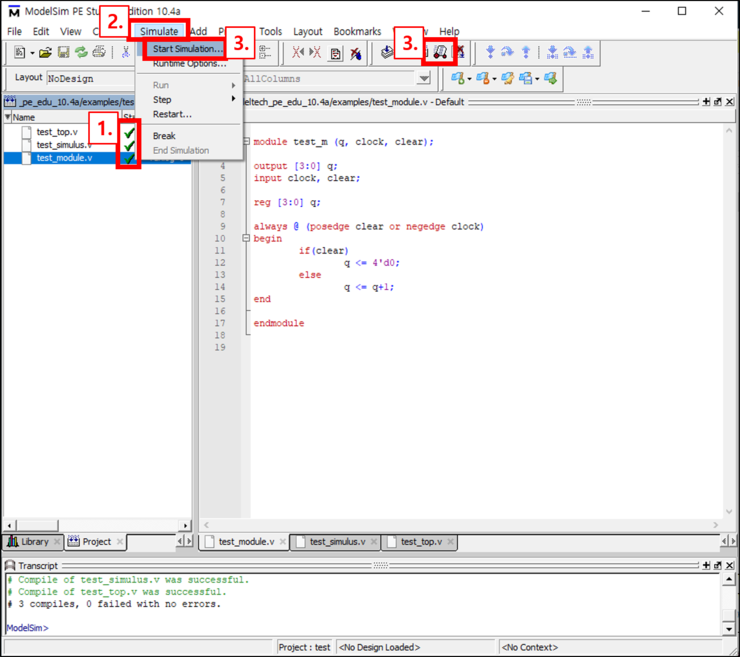Click the Name column sort triangle

click(x=8, y=117)
